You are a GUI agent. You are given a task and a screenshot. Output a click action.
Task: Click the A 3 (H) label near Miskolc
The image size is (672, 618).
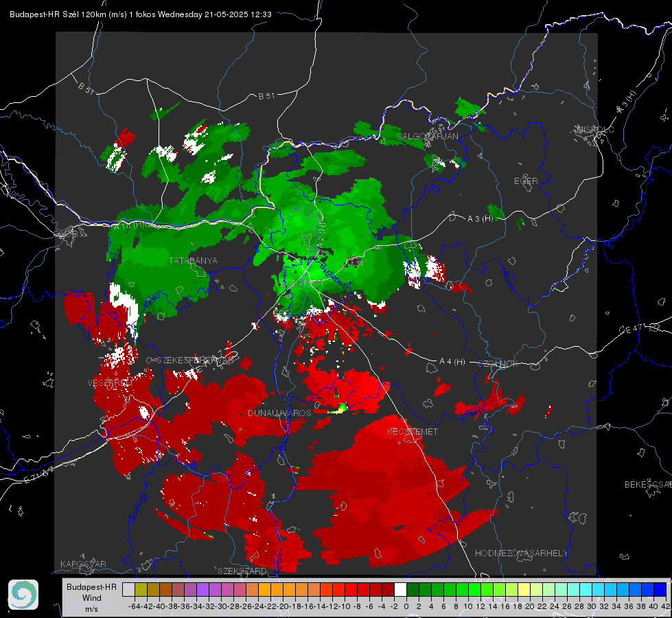(627, 103)
